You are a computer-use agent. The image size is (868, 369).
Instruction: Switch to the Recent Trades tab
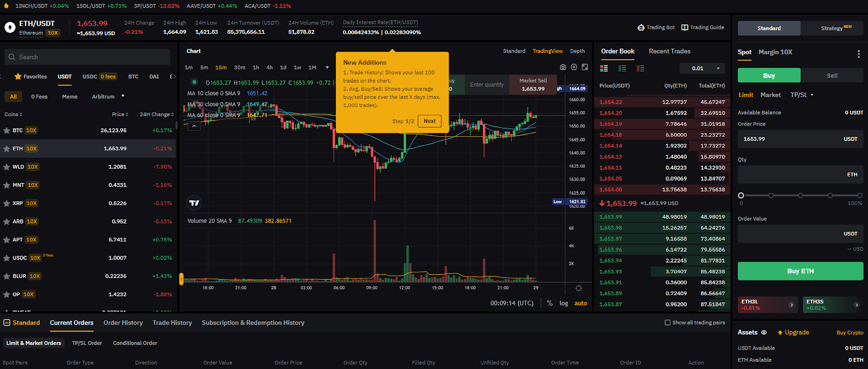pyautogui.click(x=669, y=51)
